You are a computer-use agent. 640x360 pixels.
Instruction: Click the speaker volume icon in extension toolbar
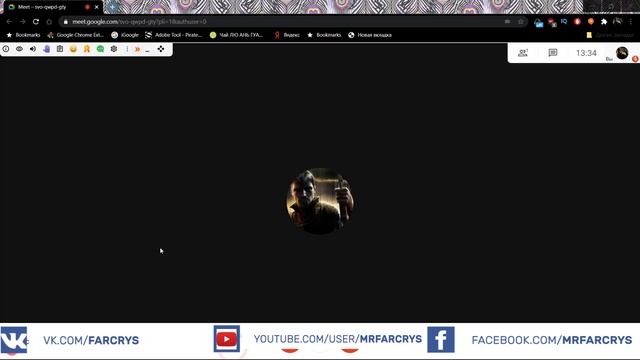(x=33, y=49)
